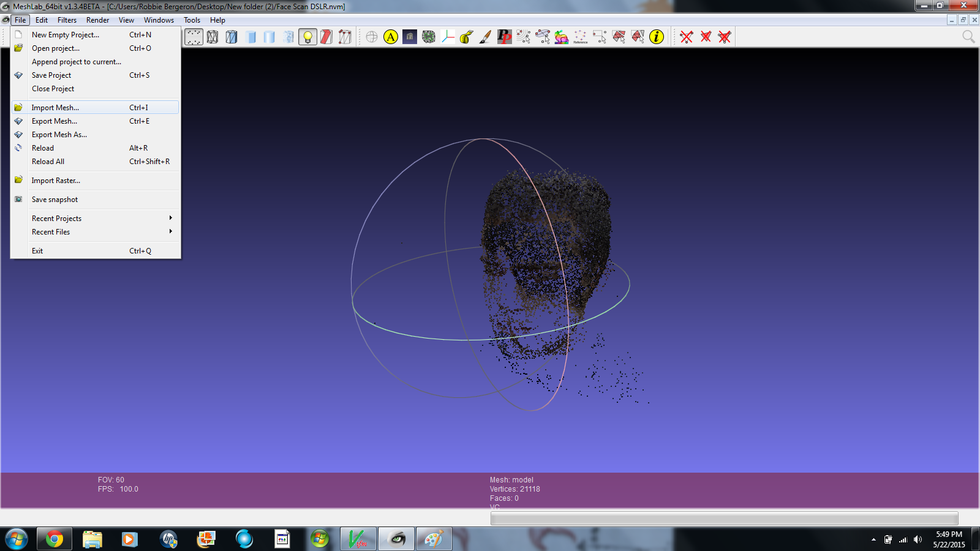
Task: Click Reload All in File menu
Action: pos(96,162)
